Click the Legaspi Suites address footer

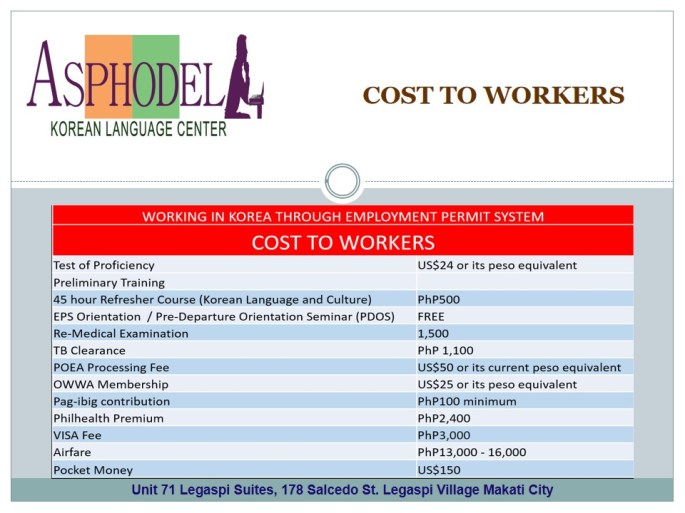(x=342, y=490)
